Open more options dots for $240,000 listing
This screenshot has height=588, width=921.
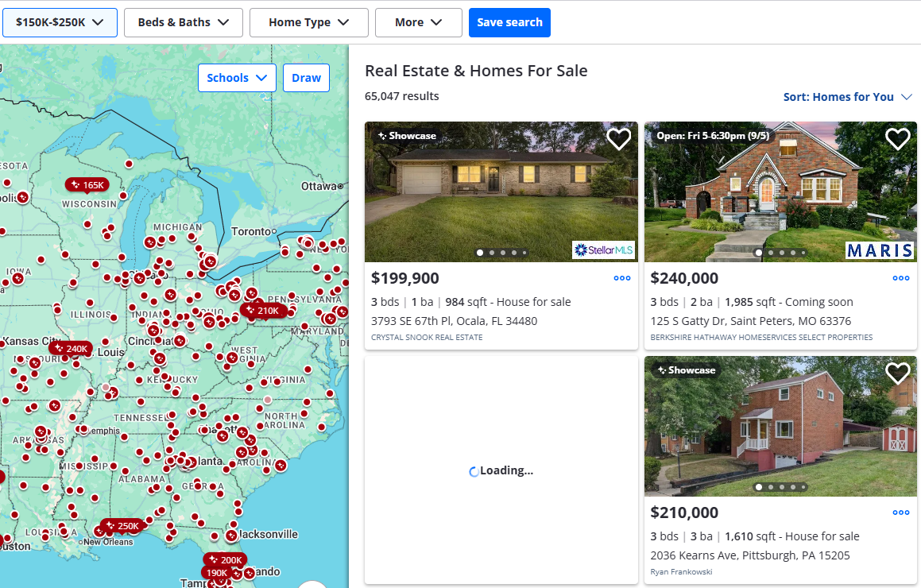901,278
